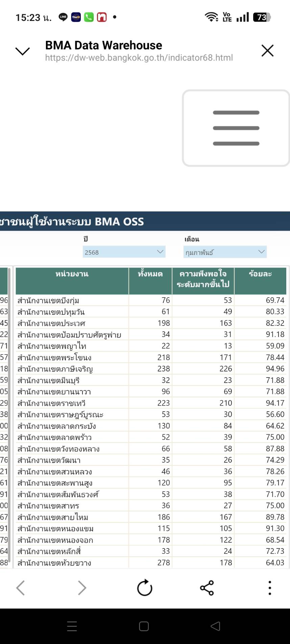Select row สำนักงานเขตราษฎร์บูรณะ
This screenshot has width=290, height=644.
(151, 414)
